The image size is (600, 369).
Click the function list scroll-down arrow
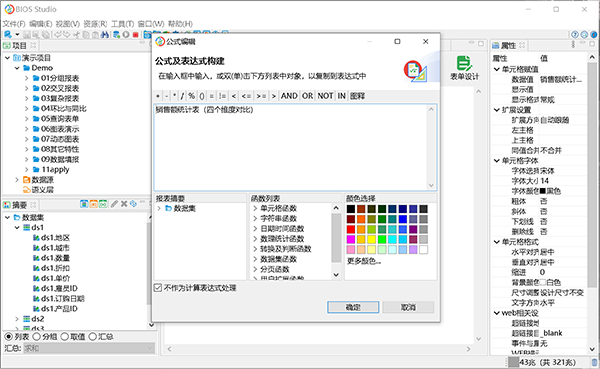tap(336, 274)
